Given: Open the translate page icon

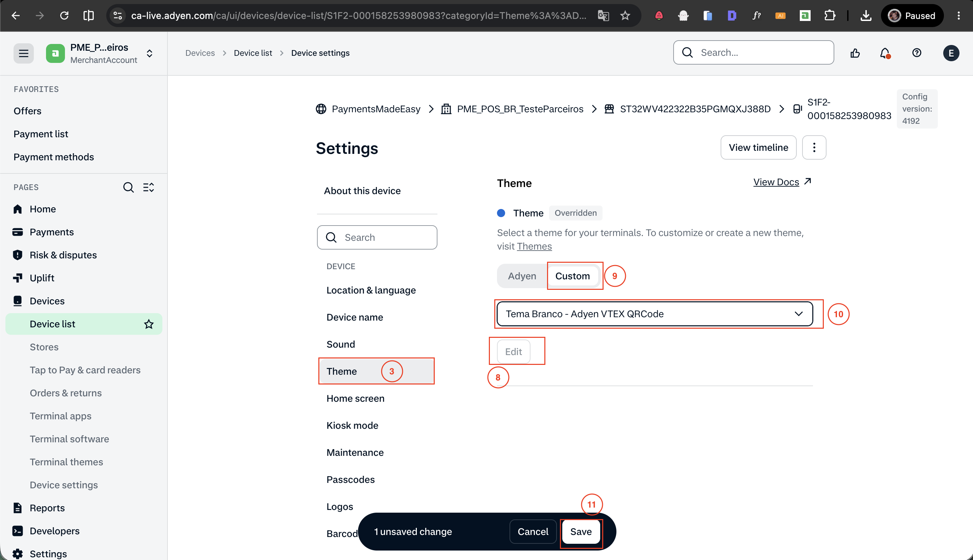Looking at the screenshot, I should point(603,16).
